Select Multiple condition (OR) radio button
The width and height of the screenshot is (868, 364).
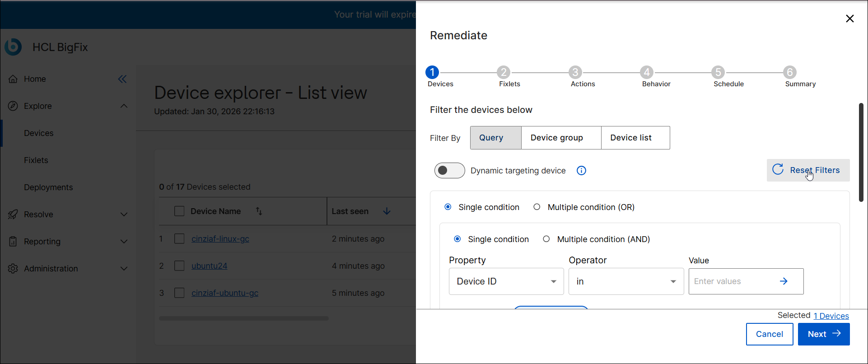click(537, 207)
